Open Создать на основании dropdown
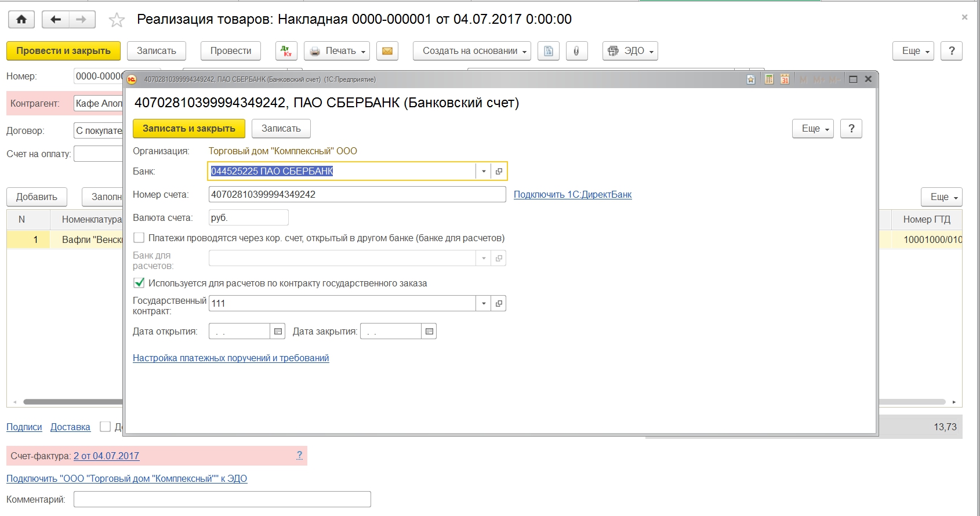980x516 pixels. pyautogui.click(x=472, y=51)
